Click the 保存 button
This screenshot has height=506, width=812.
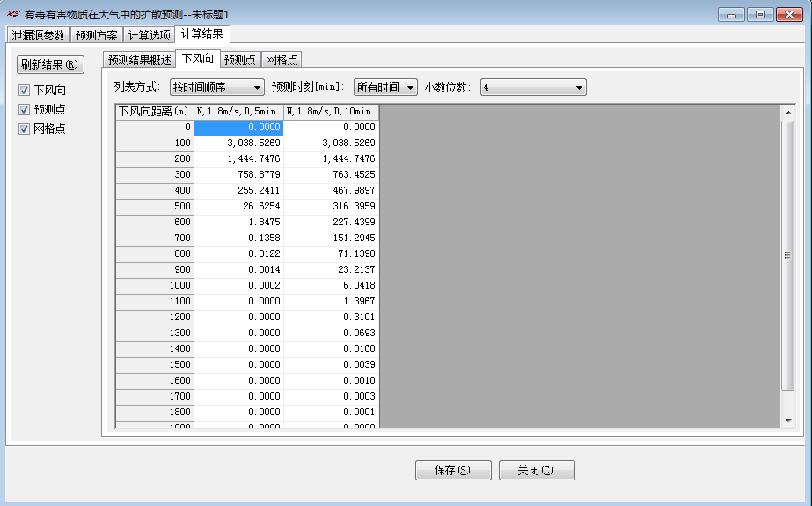453,470
